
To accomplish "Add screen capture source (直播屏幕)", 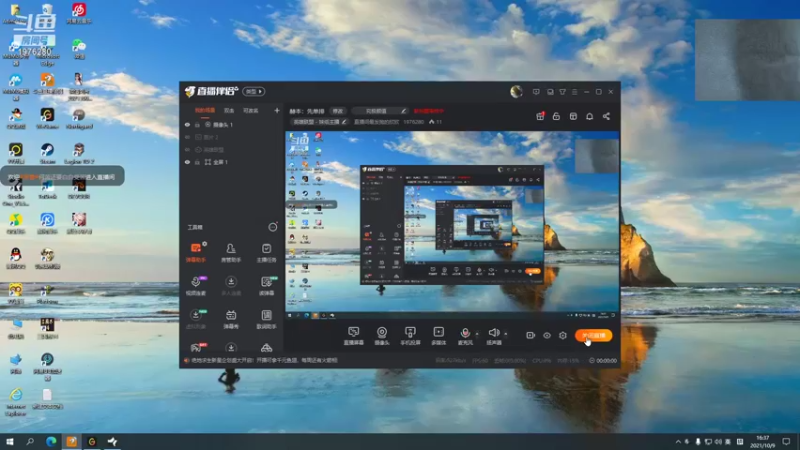I will (x=354, y=336).
